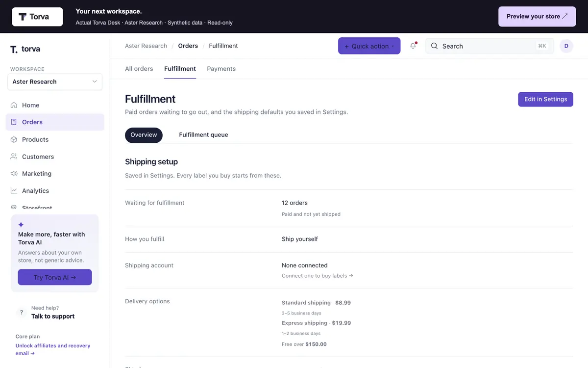This screenshot has width=588, height=368.
Task: Click the Talk to support link
Action: tap(53, 316)
